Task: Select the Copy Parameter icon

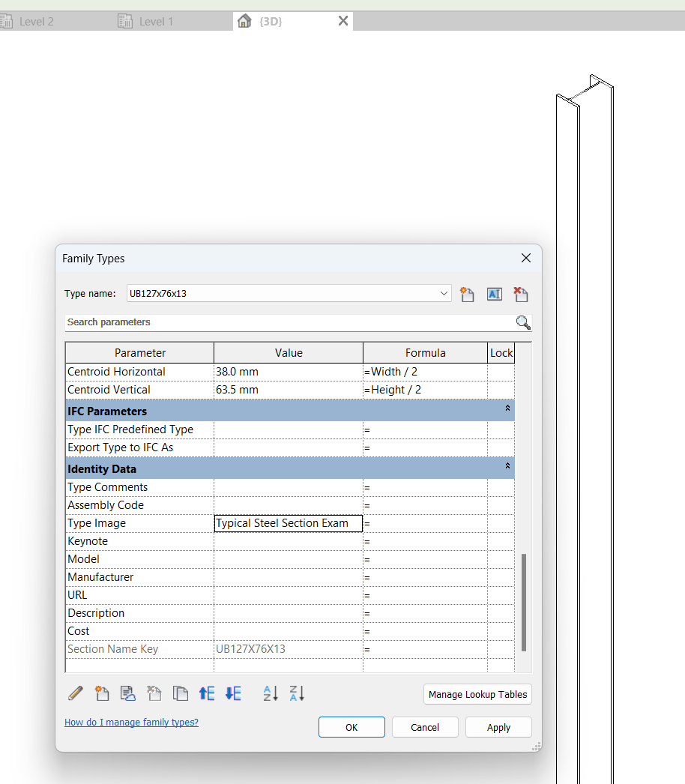Action: tap(180, 693)
